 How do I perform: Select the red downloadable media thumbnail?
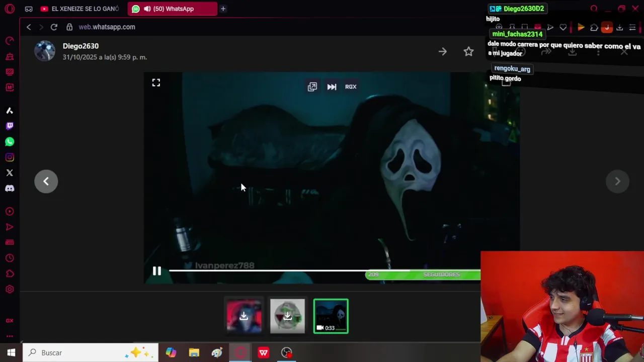tap(244, 316)
